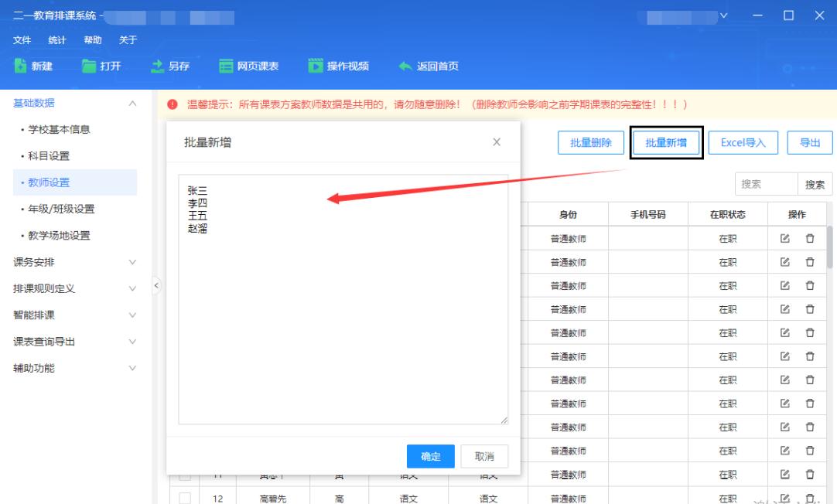Click edit icon in third teacher row
Screen dimensions: 837x504
(x=784, y=285)
